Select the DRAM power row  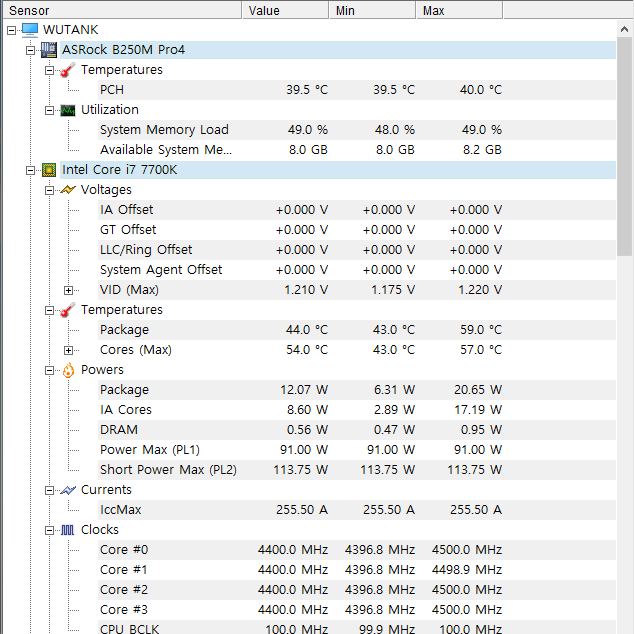357,430
